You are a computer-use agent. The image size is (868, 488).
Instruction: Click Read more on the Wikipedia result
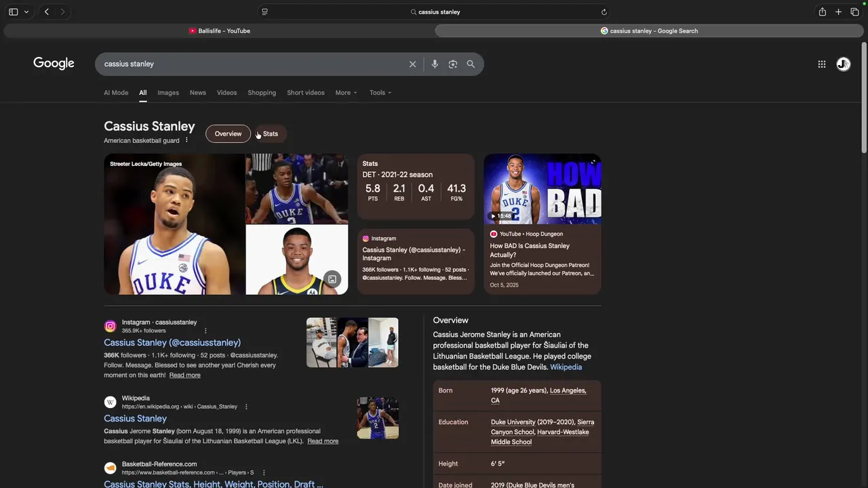[x=323, y=441]
